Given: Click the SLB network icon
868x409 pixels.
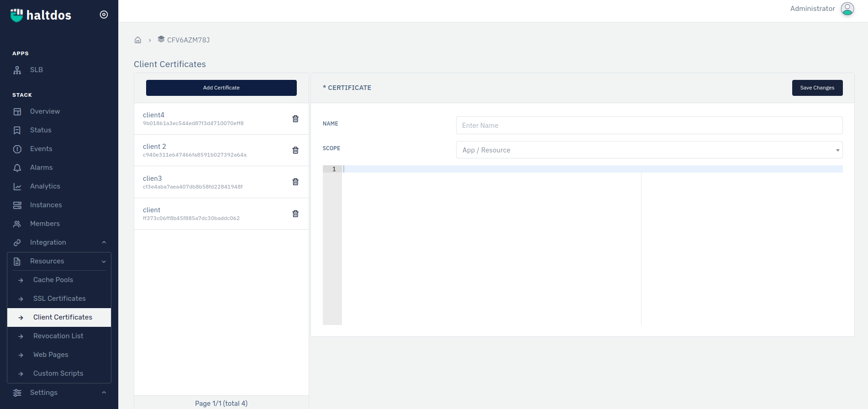Looking at the screenshot, I should (x=17, y=70).
